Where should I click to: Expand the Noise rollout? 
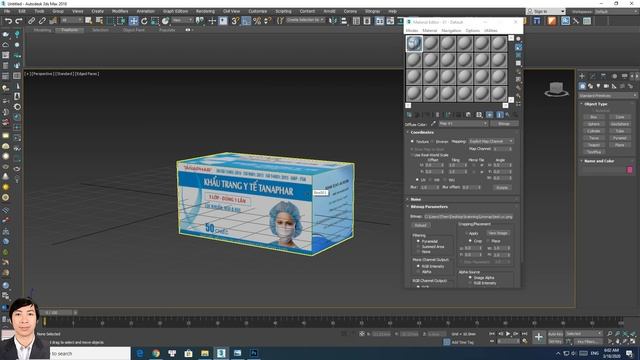tap(416, 199)
